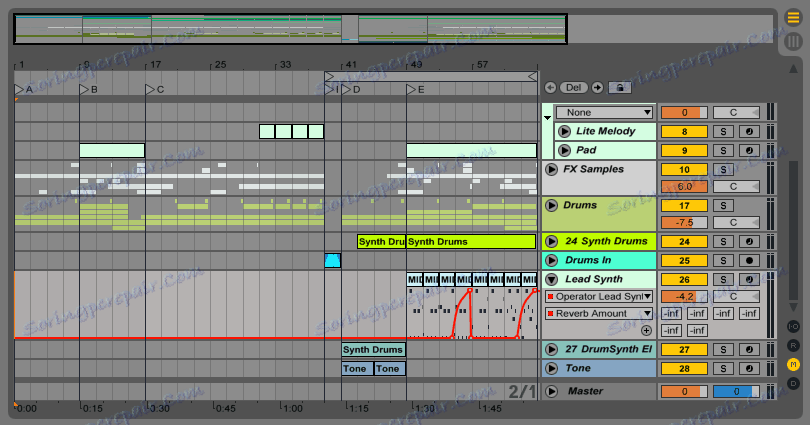Unfold the Drums In track

point(551,260)
